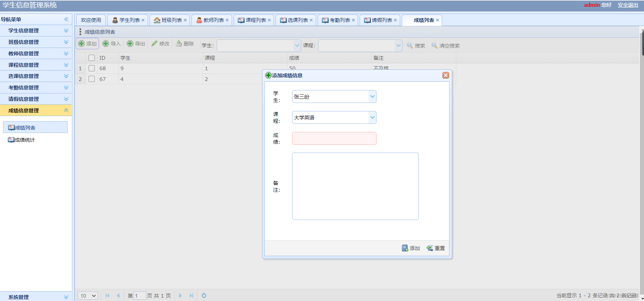Open 成绩列表 in the sidebar
The width and height of the screenshot is (644, 301).
tap(35, 128)
